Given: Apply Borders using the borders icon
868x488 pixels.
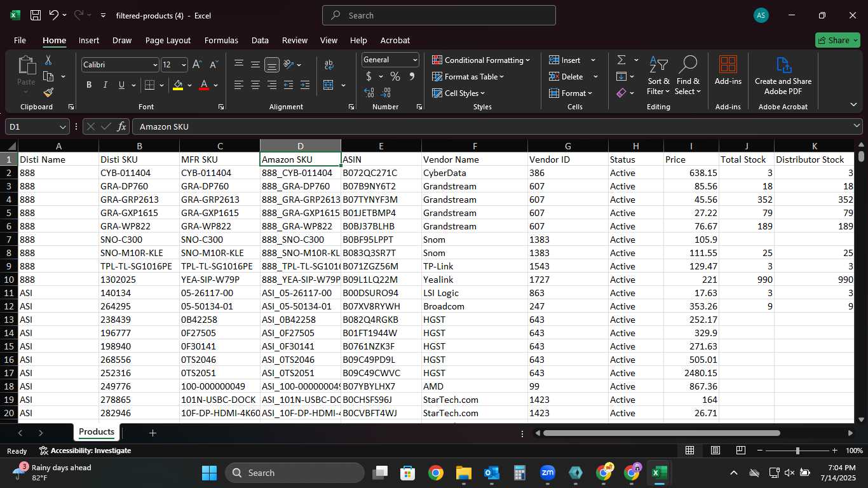Looking at the screenshot, I should pyautogui.click(x=149, y=85).
